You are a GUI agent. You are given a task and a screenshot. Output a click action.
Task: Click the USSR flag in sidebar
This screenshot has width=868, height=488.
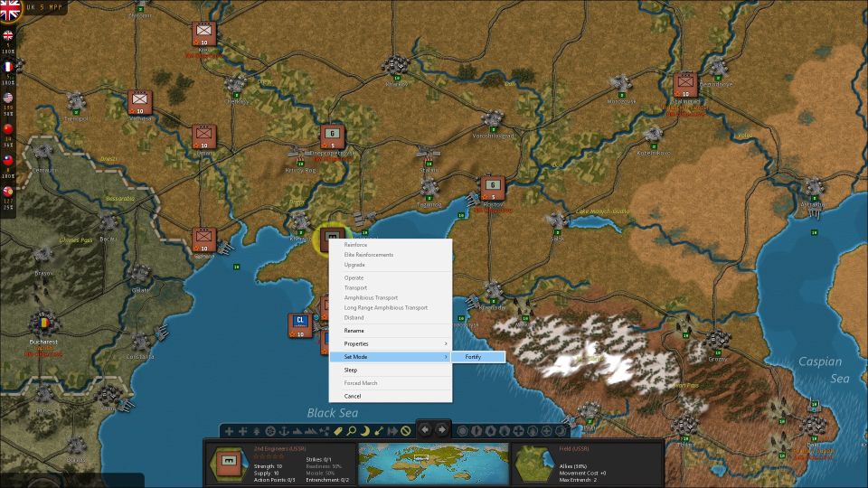point(8,192)
